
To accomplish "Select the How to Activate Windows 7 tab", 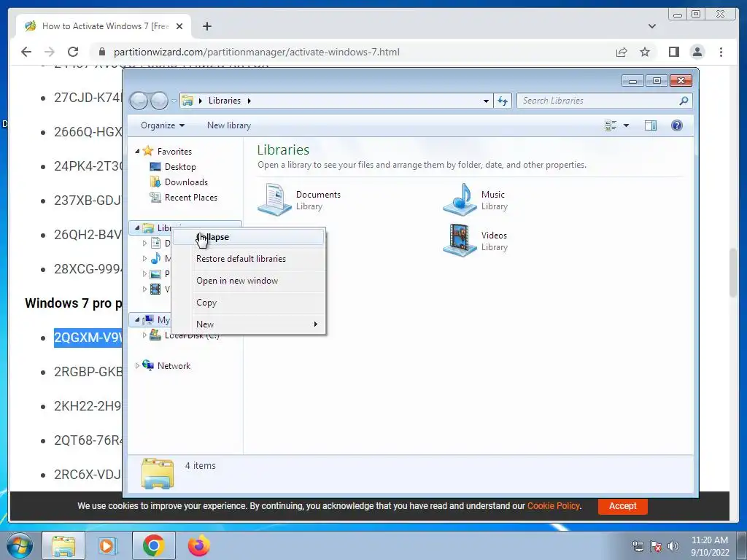I will coord(104,26).
